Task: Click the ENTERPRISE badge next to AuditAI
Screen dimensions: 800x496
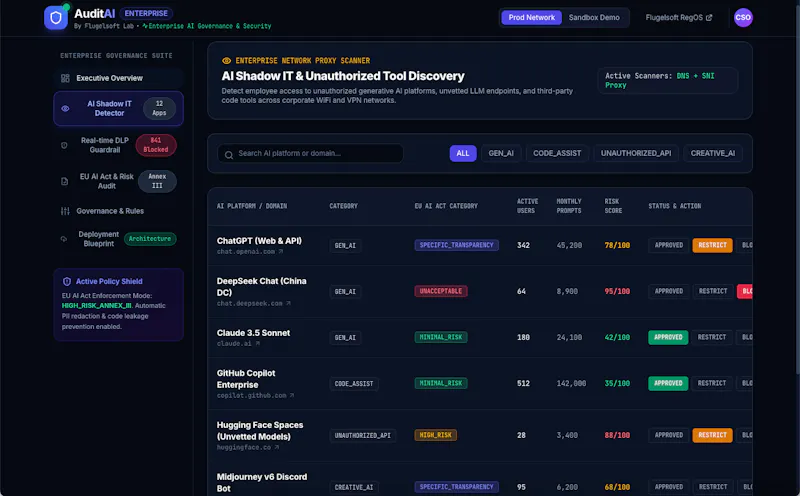Action: [x=146, y=13]
